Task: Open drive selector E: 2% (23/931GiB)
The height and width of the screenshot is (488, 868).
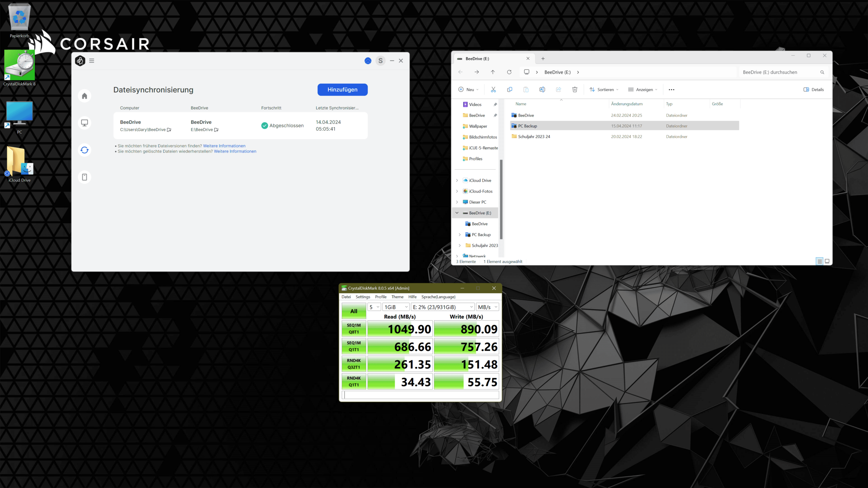Action: (443, 307)
